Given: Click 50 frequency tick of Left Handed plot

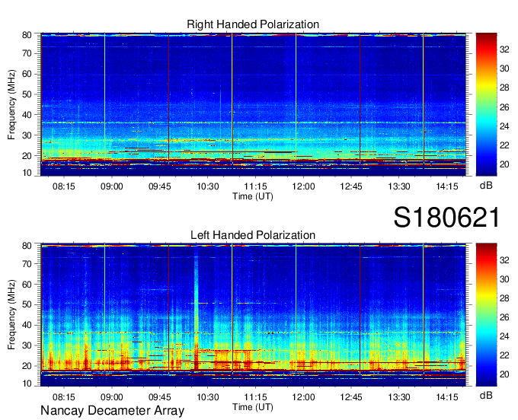Looking at the screenshot, I should pyautogui.click(x=27, y=304).
